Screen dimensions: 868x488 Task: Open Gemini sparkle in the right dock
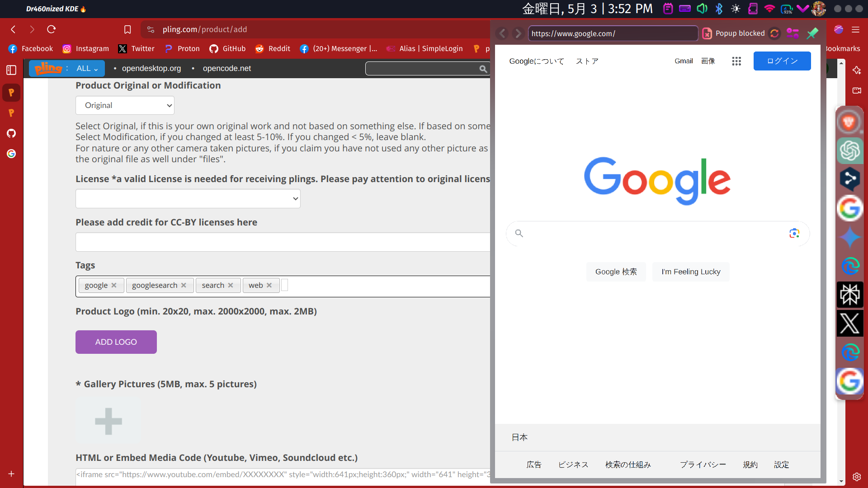pos(849,237)
